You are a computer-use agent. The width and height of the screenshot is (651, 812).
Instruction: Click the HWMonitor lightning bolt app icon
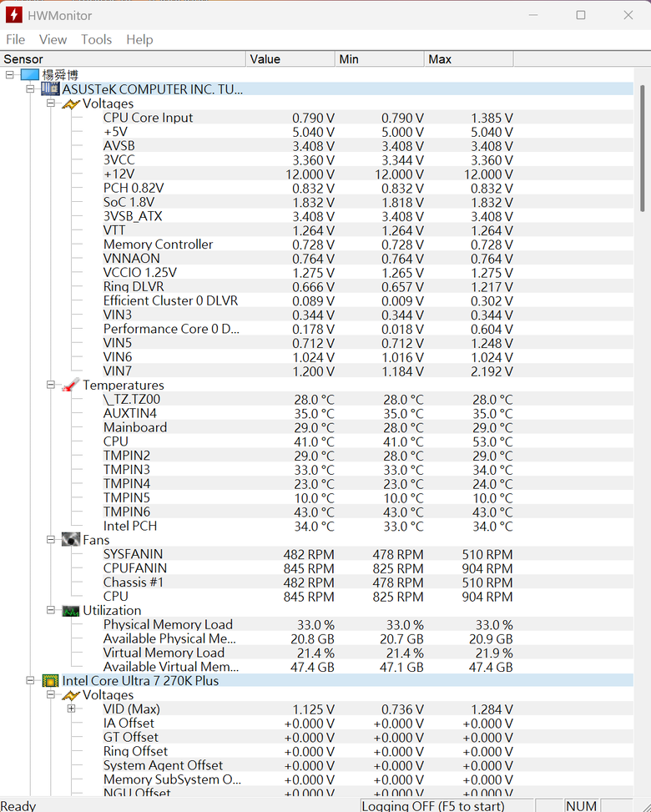pos(13,15)
